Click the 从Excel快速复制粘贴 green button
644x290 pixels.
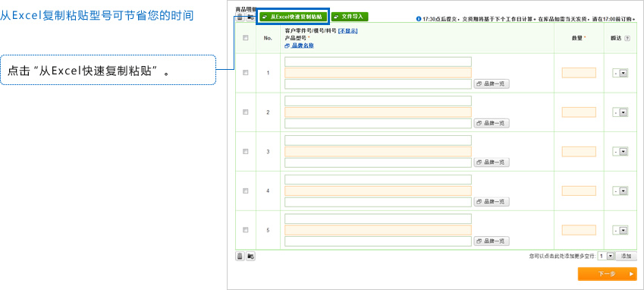[294, 17]
